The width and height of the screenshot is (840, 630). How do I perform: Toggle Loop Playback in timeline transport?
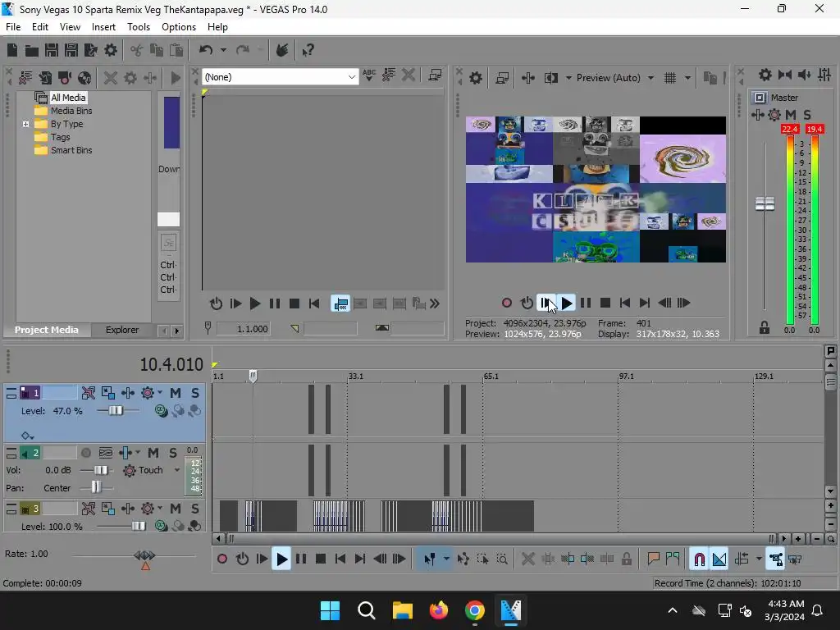coord(242,559)
